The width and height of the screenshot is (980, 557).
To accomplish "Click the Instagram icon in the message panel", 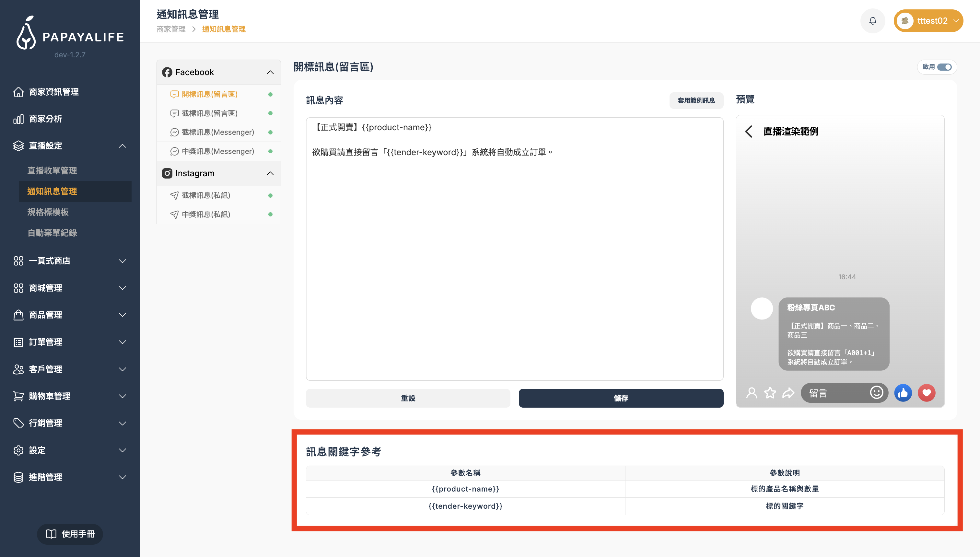I will coord(167,173).
